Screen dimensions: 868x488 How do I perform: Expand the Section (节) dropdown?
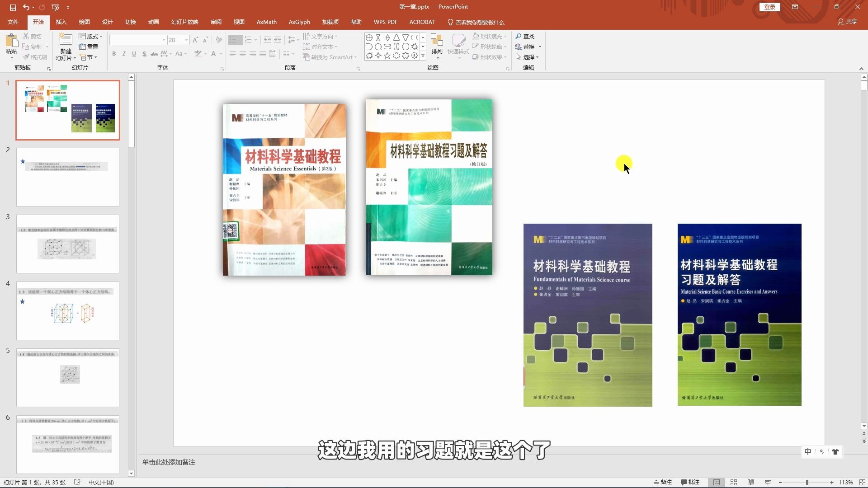coord(88,57)
